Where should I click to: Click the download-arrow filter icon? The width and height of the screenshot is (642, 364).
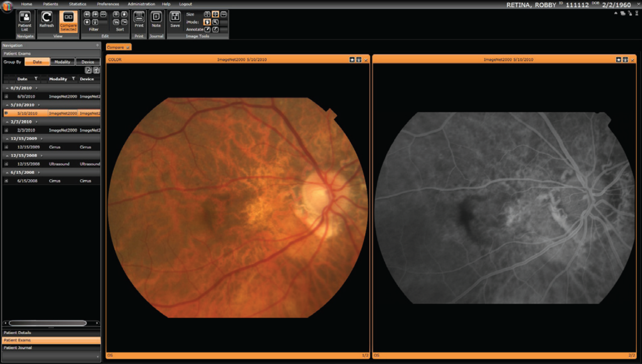[95, 22]
